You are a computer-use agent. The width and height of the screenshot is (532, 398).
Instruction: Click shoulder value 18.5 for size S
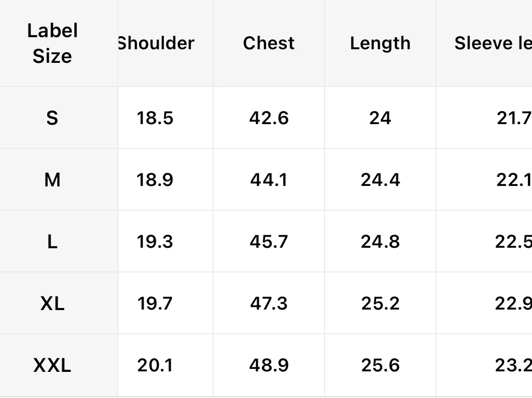point(155,118)
